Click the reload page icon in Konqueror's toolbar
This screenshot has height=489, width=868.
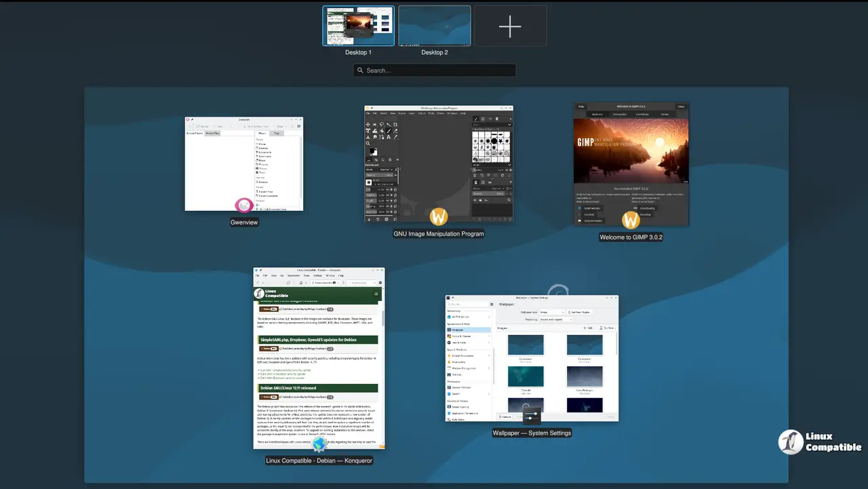(x=288, y=283)
